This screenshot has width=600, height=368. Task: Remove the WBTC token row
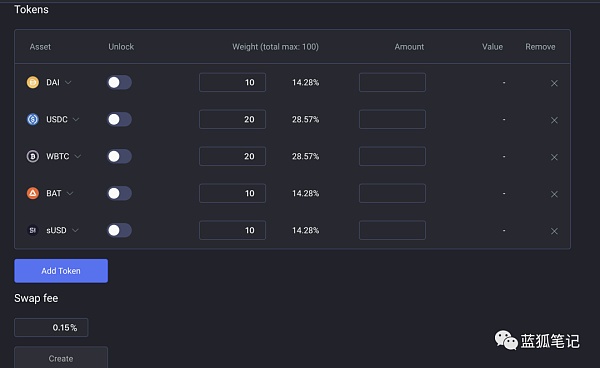[554, 157]
